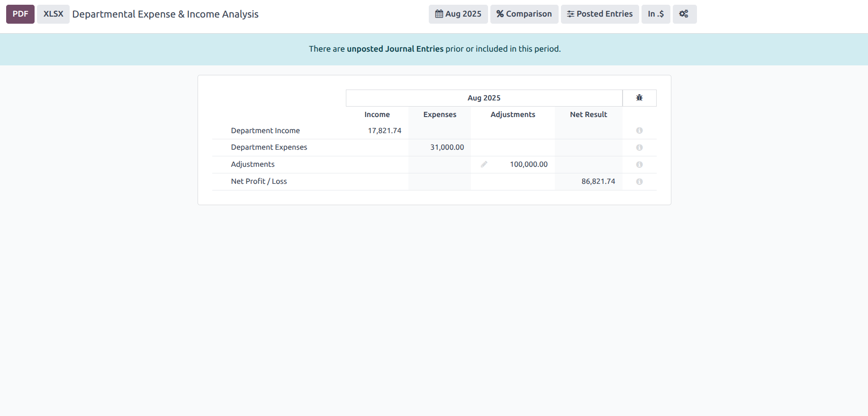Click the Expenses column header
This screenshot has width=868, height=416.
pos(440,115)
